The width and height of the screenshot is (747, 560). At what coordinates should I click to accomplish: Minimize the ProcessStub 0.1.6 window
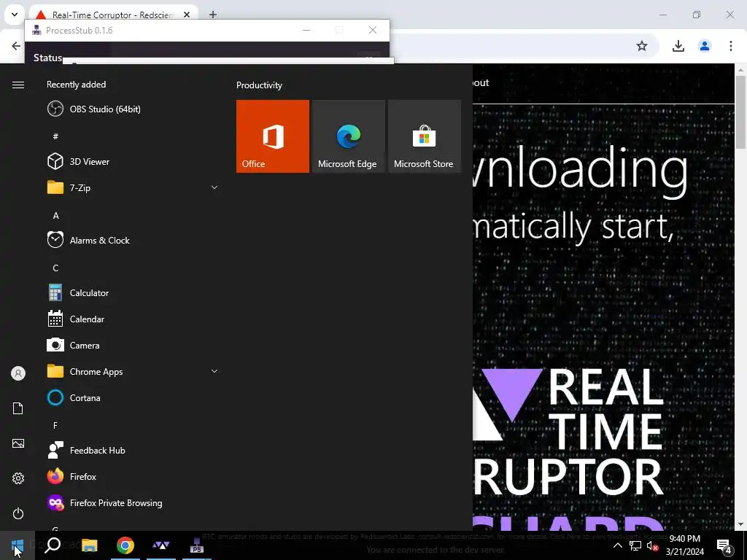coord(306,30)
